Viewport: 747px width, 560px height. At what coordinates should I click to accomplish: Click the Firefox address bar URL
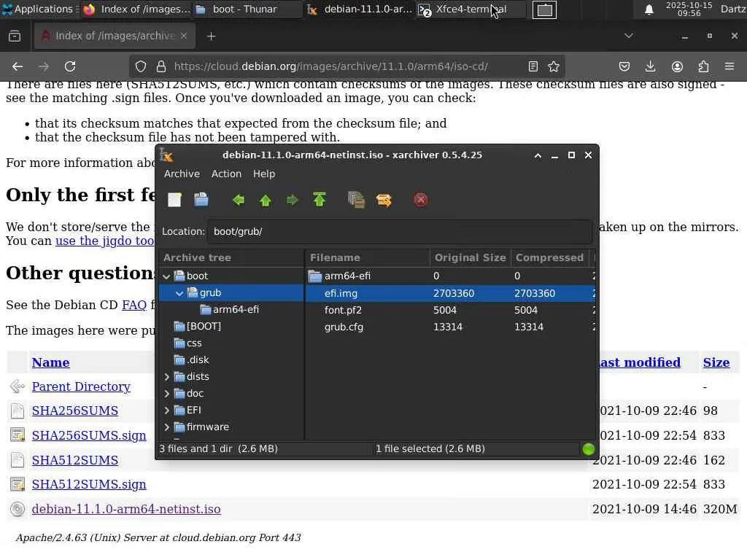pyautogui.click(x=330, y=66)
